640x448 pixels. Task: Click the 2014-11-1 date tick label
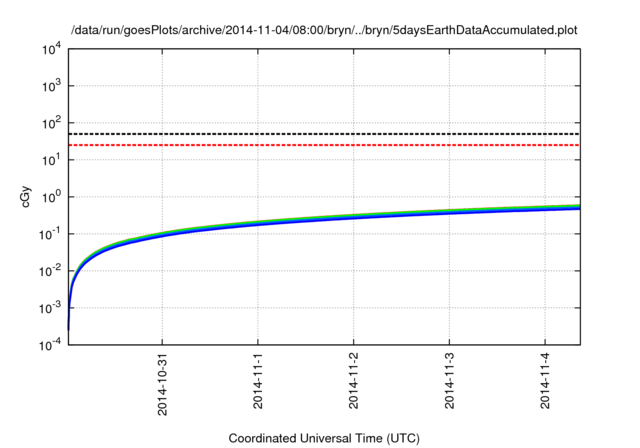click(258, 381)
